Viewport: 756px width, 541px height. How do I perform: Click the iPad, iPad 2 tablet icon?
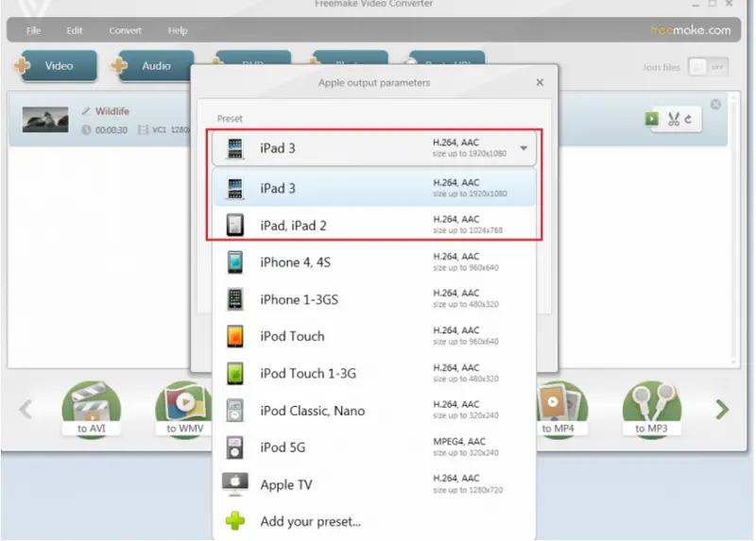234,225
